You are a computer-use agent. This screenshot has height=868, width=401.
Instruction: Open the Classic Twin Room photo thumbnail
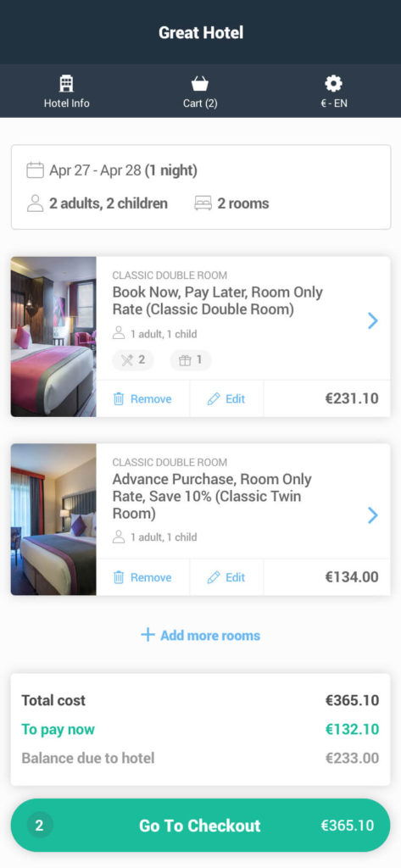[53, 520]
